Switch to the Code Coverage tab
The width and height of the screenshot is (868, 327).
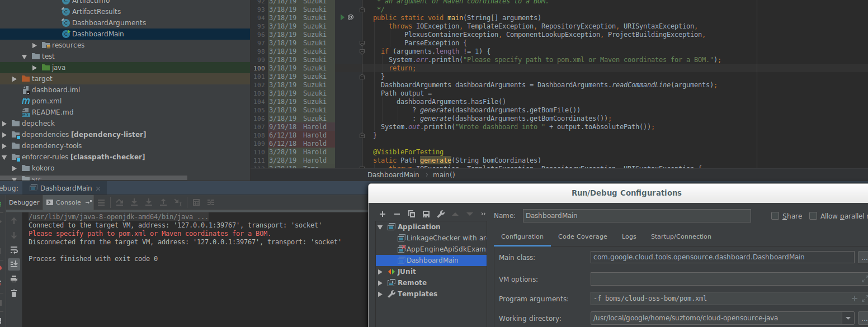point(582,236)
